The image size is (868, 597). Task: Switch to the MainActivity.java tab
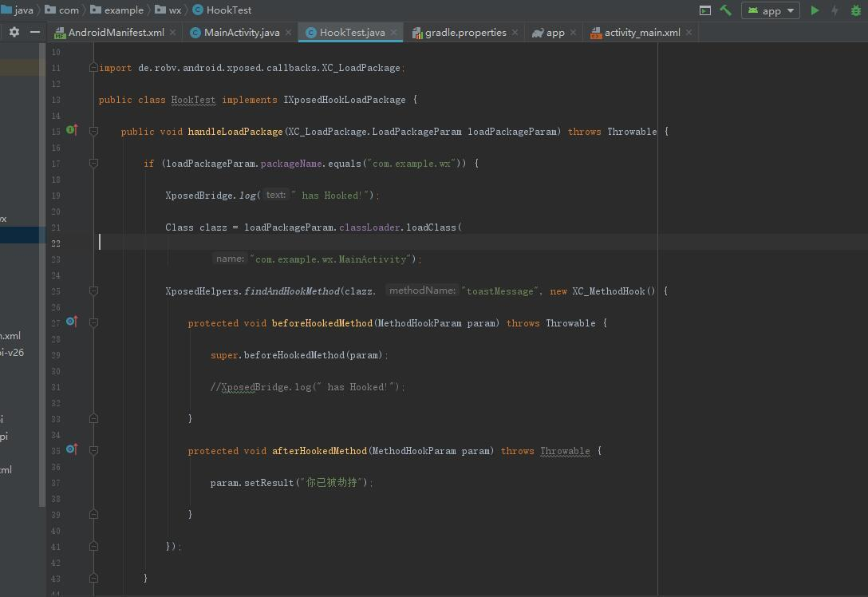[x=241, y=33]
